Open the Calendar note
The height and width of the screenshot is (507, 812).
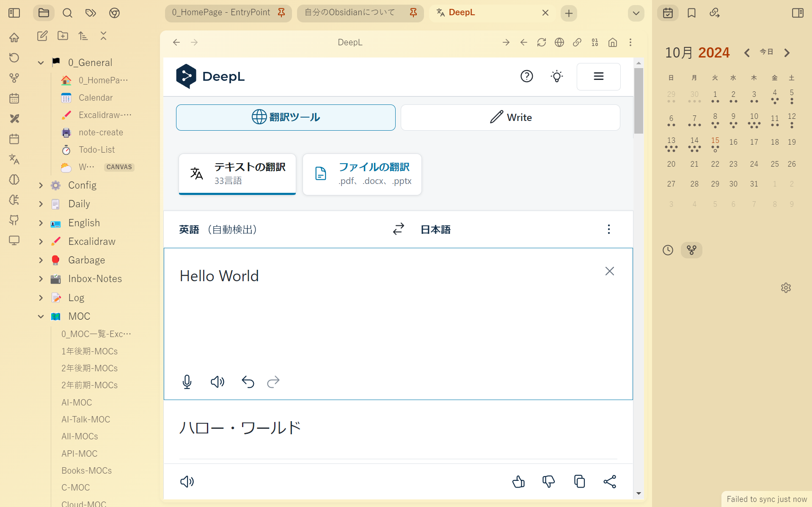(x=96, y=98)
